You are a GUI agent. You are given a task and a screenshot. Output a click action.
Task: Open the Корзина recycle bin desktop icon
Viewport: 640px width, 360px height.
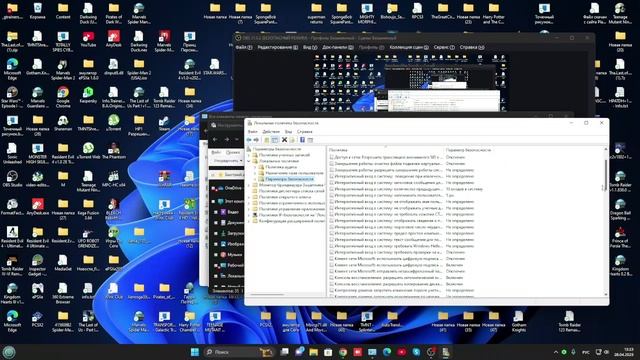tap(38, 11)
